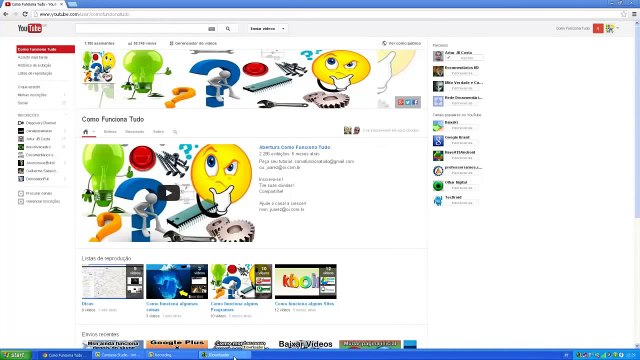Screen dimensions: 640x360
Task: Click the Enviar vídeo button
Action: [x=263, y=29]
